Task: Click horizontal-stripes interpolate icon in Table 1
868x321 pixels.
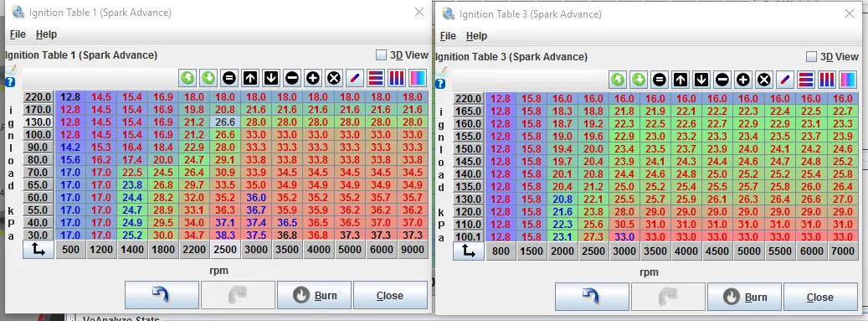Action: click(375, 78)
